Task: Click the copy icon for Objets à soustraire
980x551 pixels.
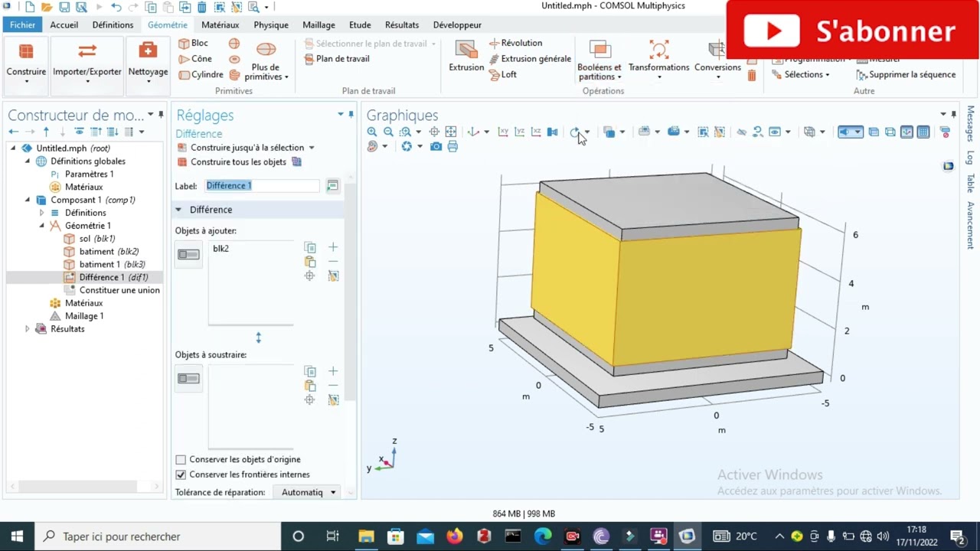Action: [310, 371]
